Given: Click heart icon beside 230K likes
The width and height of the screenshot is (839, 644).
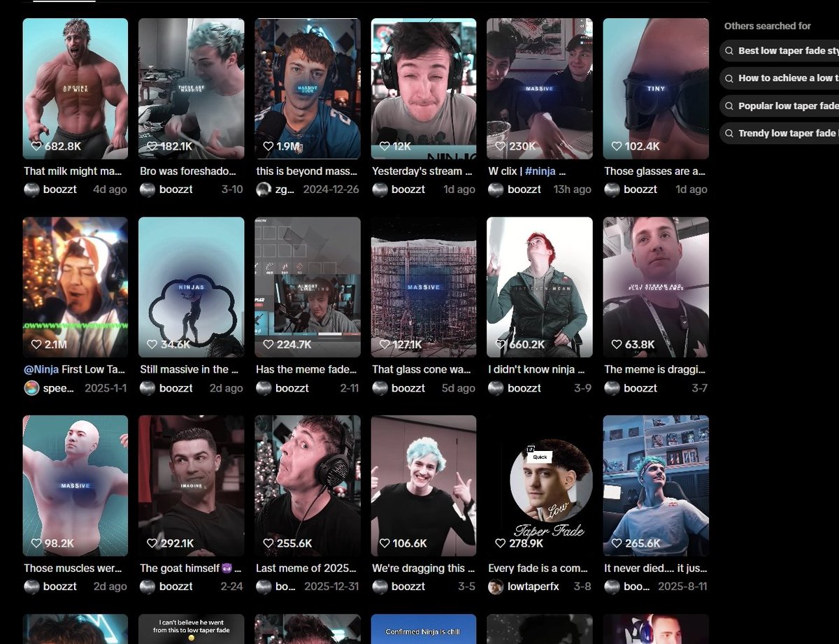Looking at the screenshot, I should (x=501, y=146).
